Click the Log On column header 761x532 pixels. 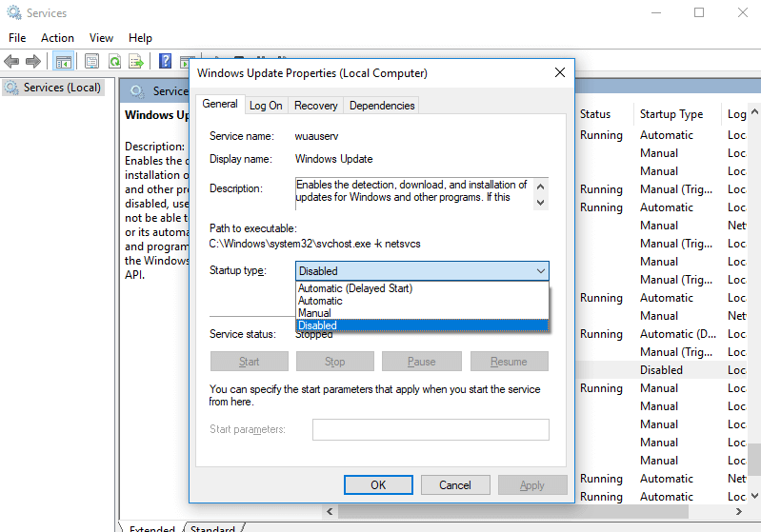pos(736,114)
